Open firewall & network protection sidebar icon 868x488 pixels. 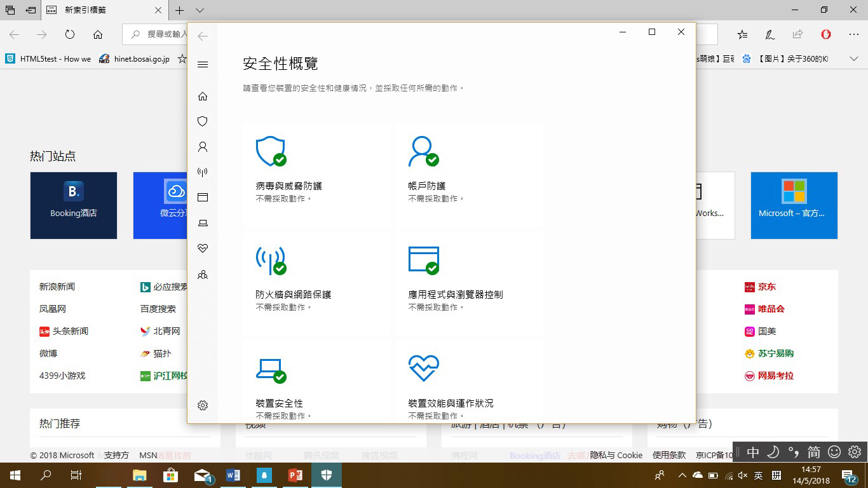click(x=203, y=172)
